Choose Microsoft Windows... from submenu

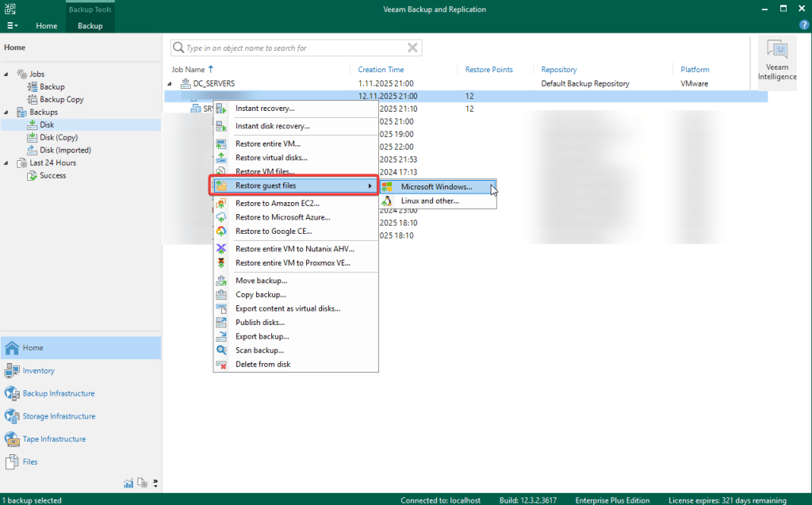(x=438, y=187)
